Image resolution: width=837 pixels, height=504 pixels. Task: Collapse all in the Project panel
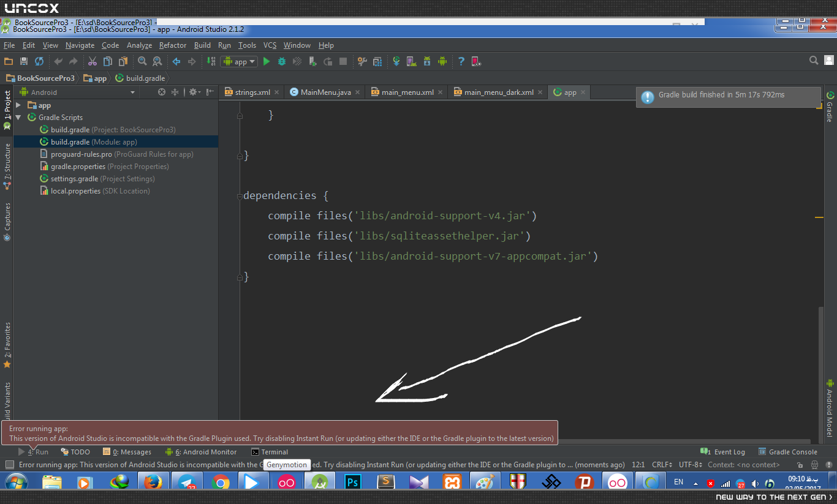[x=175, y=92]
